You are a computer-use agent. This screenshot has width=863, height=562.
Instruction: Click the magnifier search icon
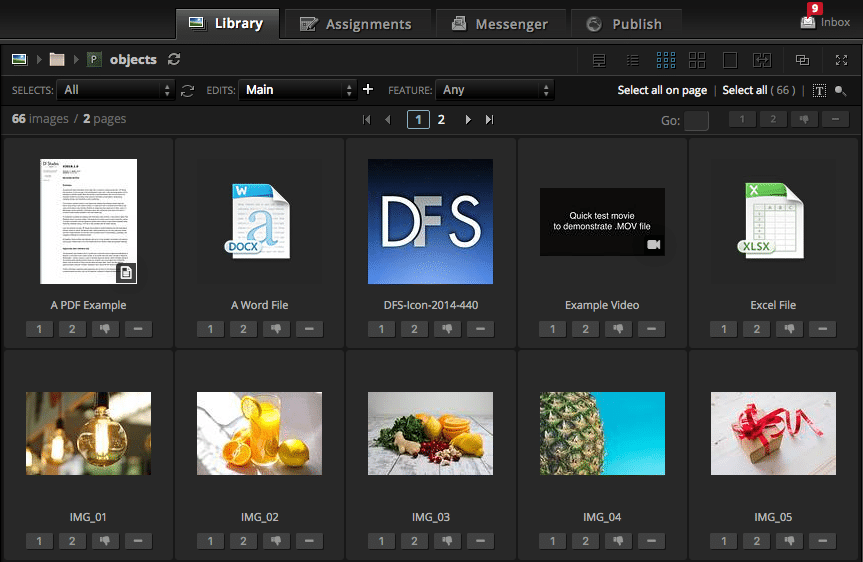pyautogui.click(x=841, y=91)
